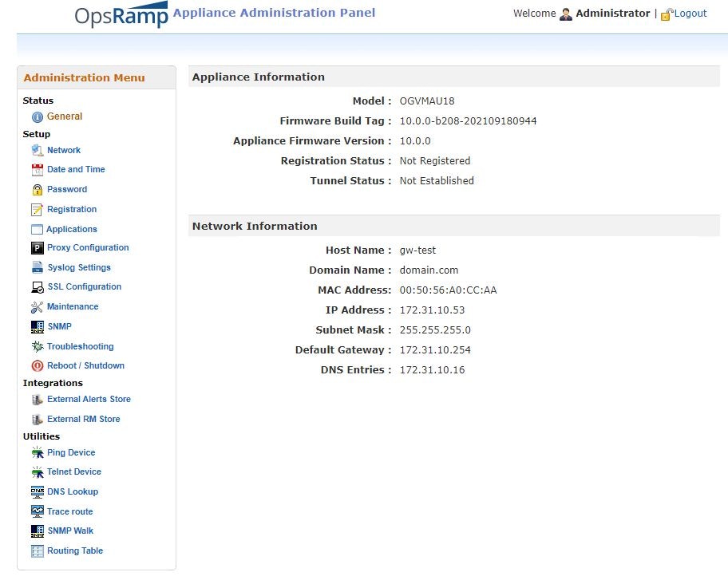Click the Not Established tunnel status

pyautogui.click(x=437, y=181)
